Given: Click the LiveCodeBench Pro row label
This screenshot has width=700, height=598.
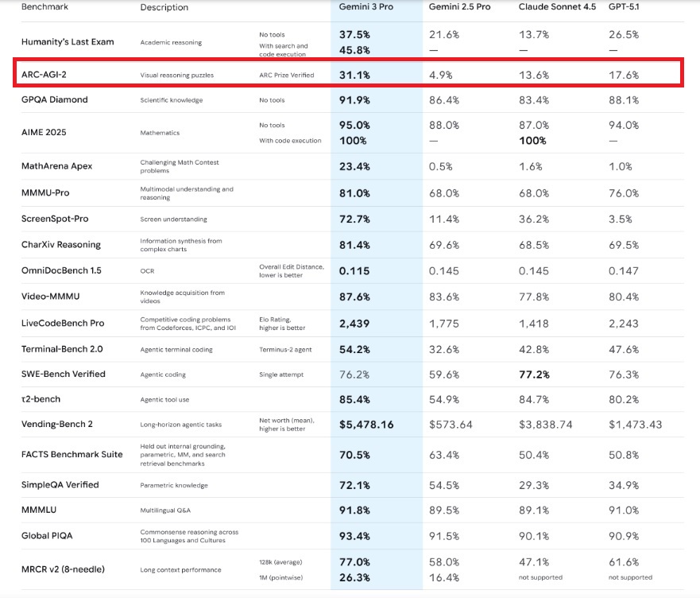Looking at the screenshot, I should tap(63, 324).
